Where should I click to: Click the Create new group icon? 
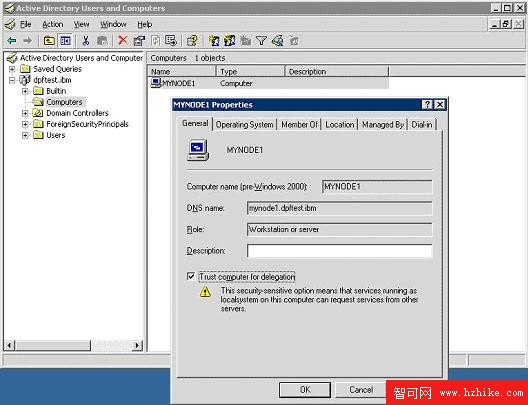229,41
